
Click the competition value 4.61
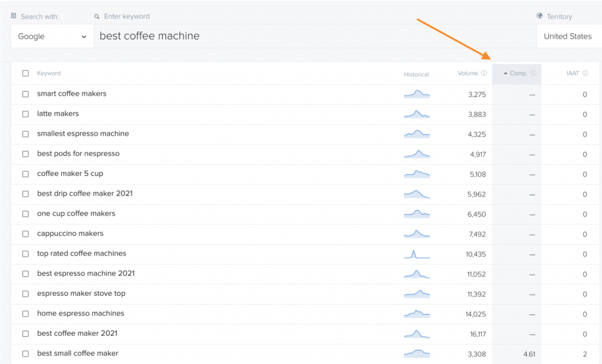(x=530, y=354)
